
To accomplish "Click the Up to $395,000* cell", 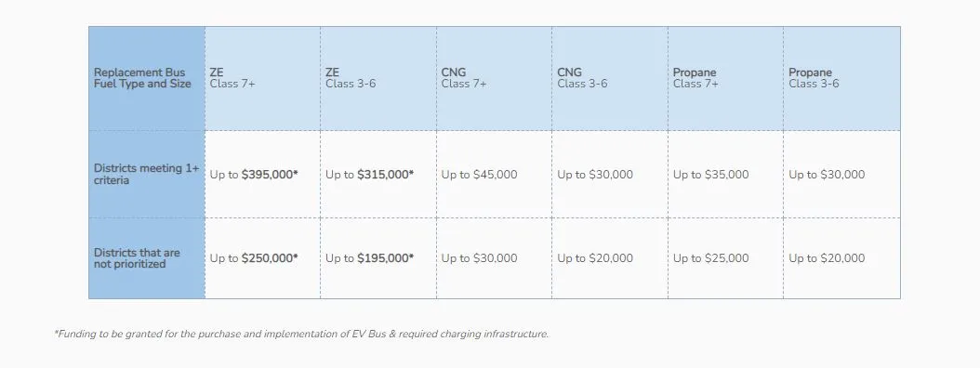I will point(254,175).
